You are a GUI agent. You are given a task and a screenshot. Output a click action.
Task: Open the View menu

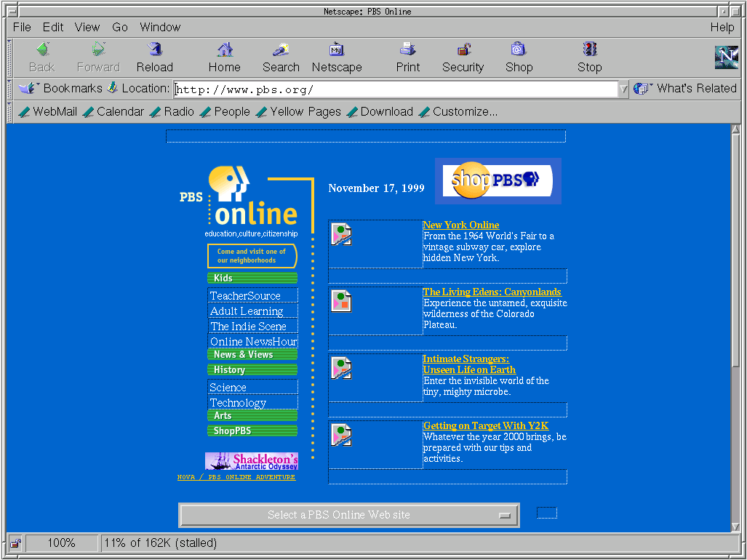coord(87,27)
